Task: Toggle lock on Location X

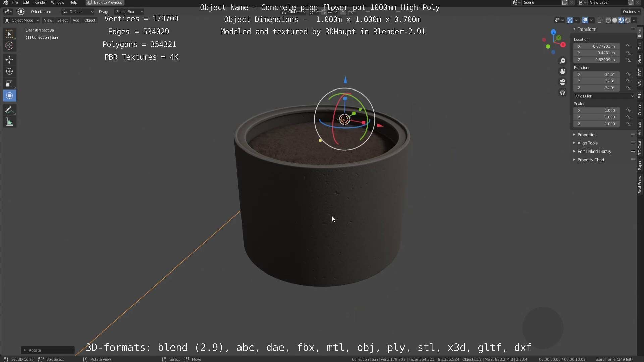Action: point(629,46)
